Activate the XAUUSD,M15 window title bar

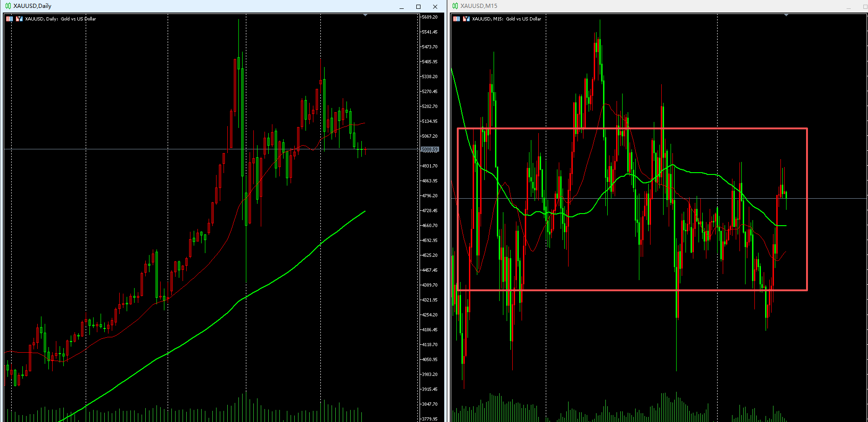pos(652,6)
